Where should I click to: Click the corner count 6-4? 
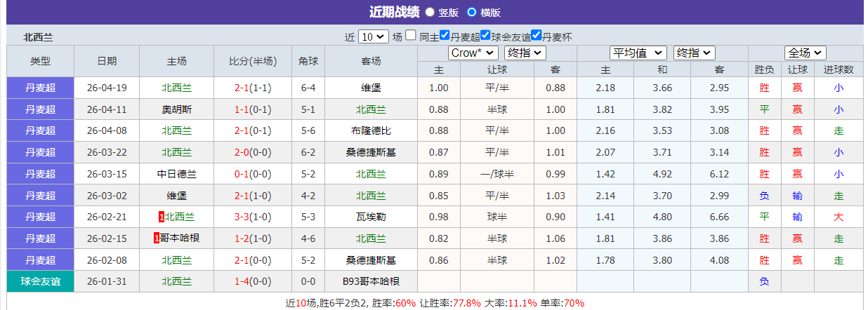(308, 88)
